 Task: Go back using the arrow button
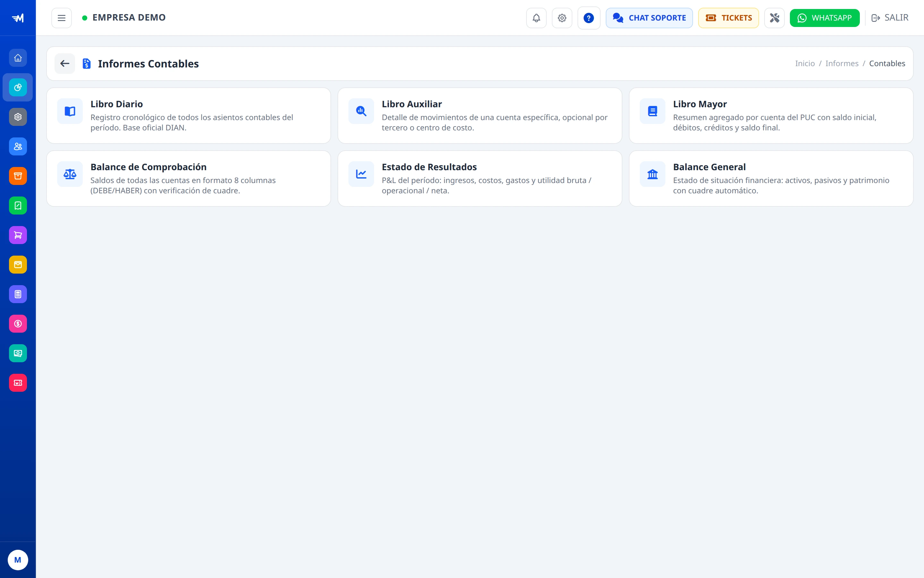(65, 64)
